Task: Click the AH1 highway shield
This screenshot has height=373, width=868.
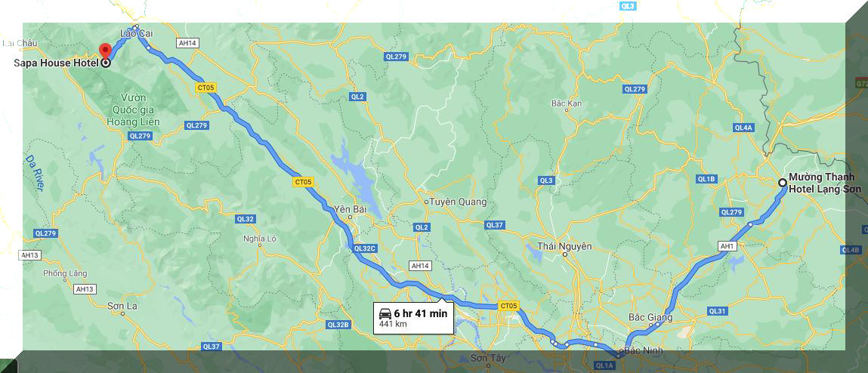Action: click(x=727, y=245)
